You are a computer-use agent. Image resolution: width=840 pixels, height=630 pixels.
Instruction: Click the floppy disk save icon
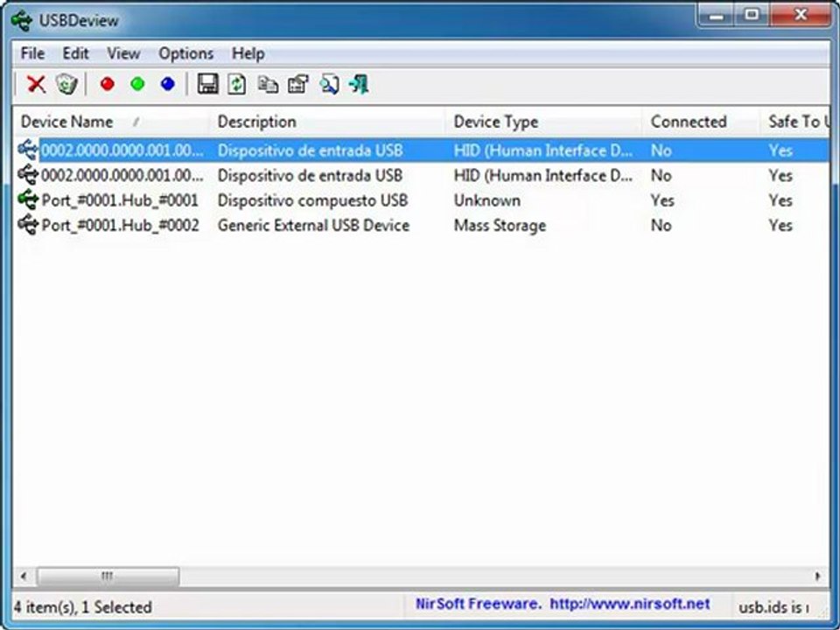pyautogui.click(x=208, y=84)
